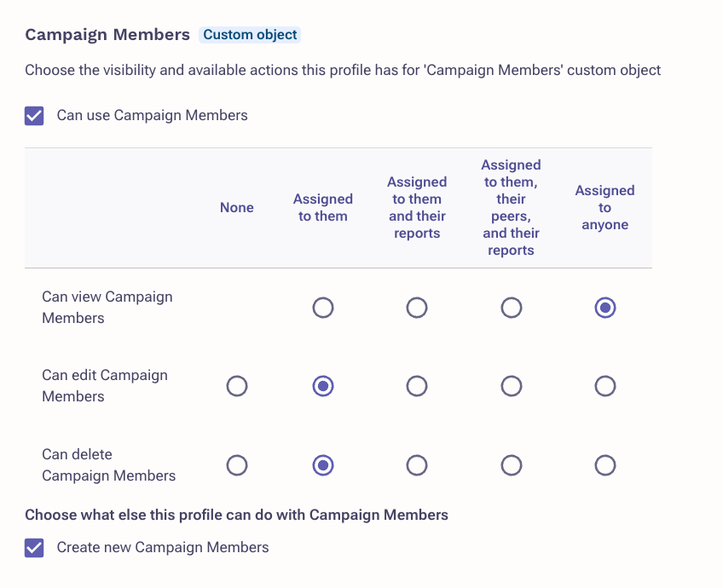Click the Create new Campaign Members label
The image size is (723, 588).
162,547
